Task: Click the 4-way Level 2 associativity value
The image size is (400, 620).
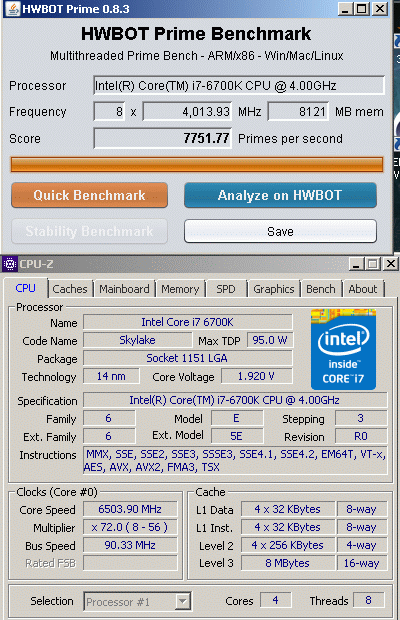Action: tap(362, 545)
